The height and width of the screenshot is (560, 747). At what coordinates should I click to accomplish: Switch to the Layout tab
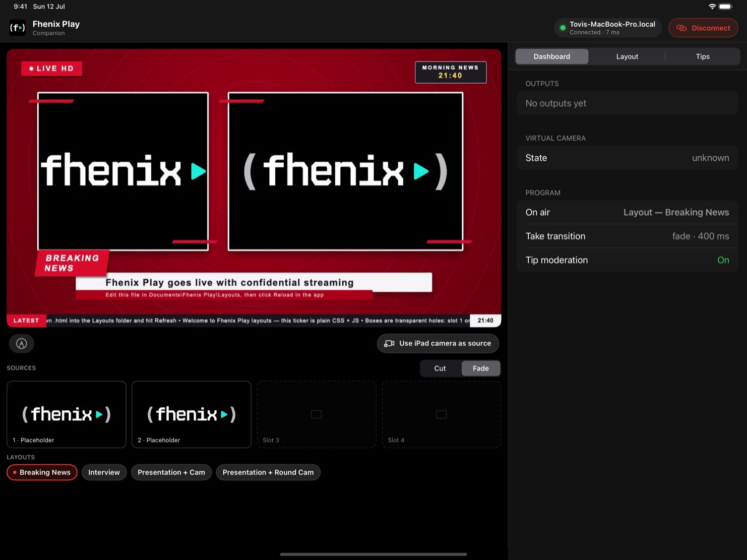tap(627, 56)
